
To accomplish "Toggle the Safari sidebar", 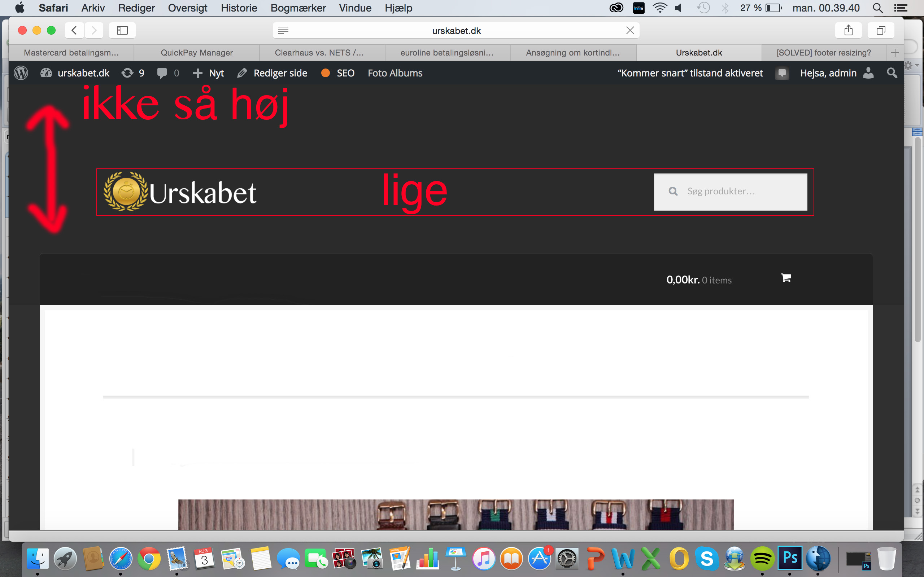I will pyautogui.click(x=122, y=30).
